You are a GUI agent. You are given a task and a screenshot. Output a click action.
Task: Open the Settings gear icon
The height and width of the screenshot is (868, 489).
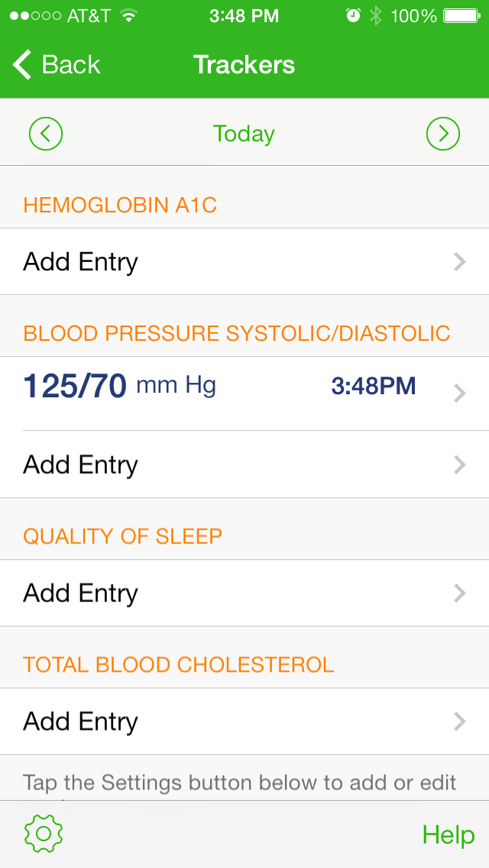(44, 834)
